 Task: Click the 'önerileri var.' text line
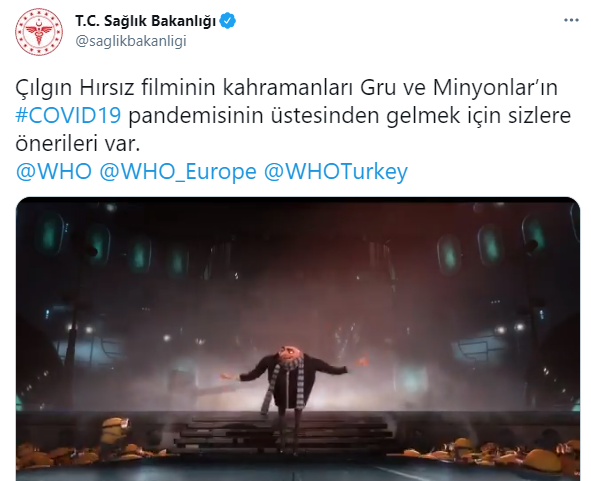[78, 144]
